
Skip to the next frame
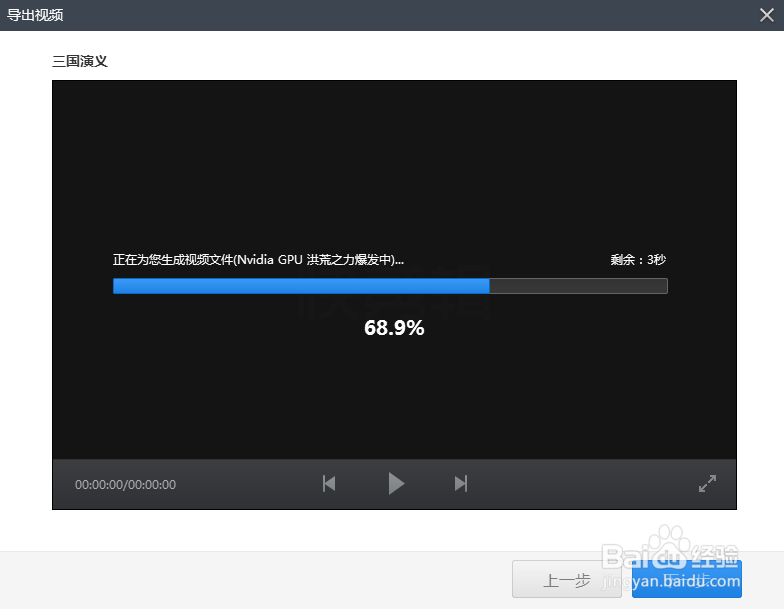(x=461, y=484)
